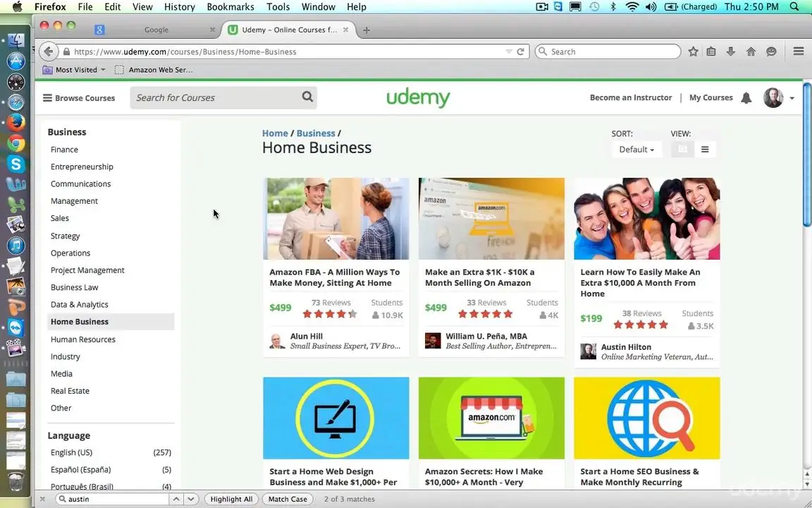The height and width of the screenshot is (508, 812).
Task: Open the Firefox hamburger menu
Action: [798, 52]
